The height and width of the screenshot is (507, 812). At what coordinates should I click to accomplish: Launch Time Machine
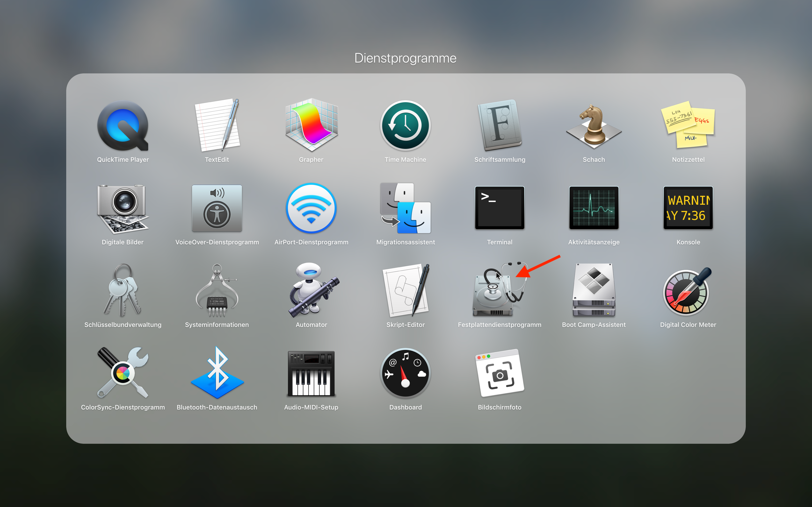[405, 125]
